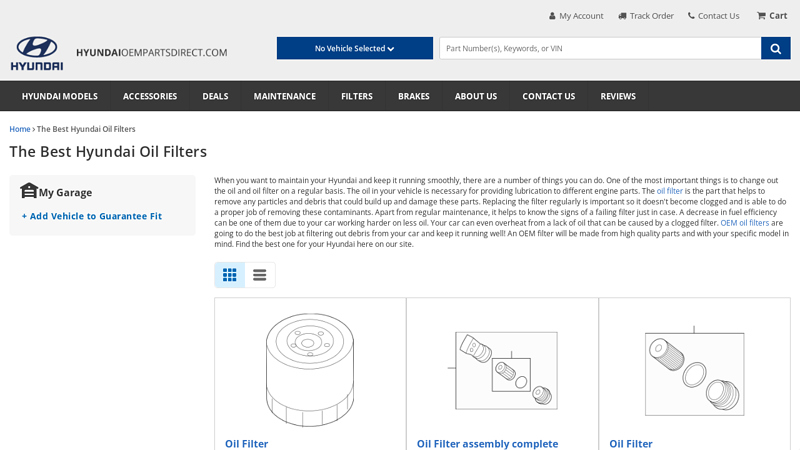
Task: Open the BRAKES menu item
Action: pos(414,96)
